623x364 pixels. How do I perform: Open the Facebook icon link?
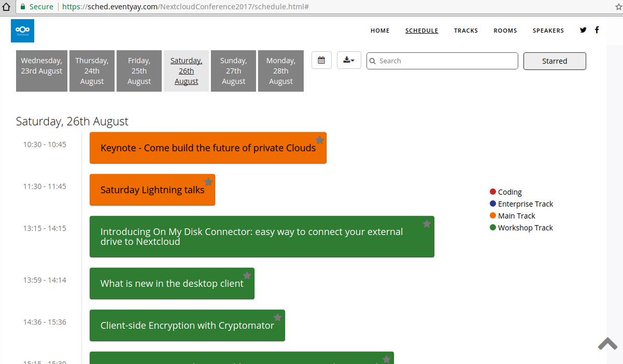pyautogui.click(x=597, y=30)
